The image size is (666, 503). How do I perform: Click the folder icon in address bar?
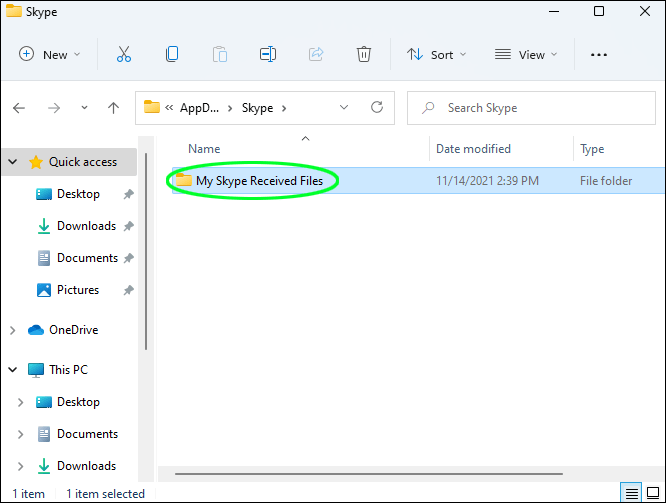coord(152,107)
